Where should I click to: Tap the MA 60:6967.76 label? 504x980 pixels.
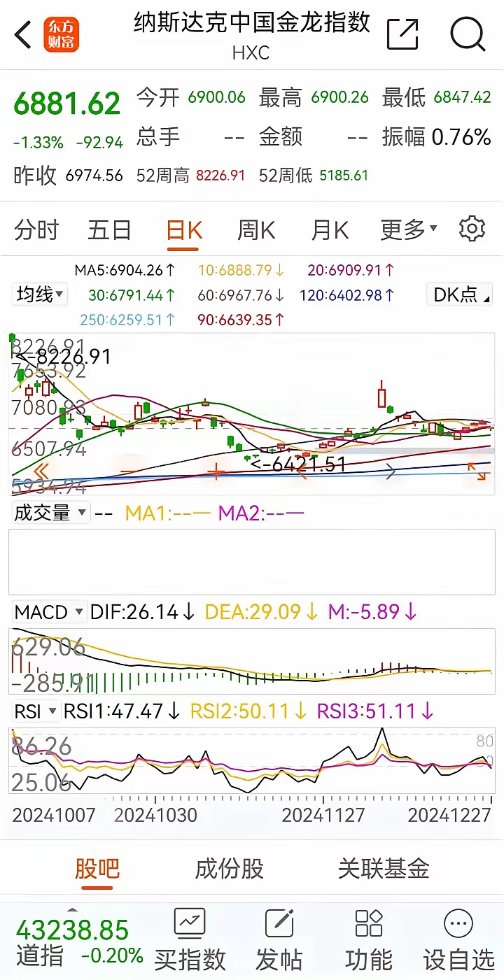[241, 295]
